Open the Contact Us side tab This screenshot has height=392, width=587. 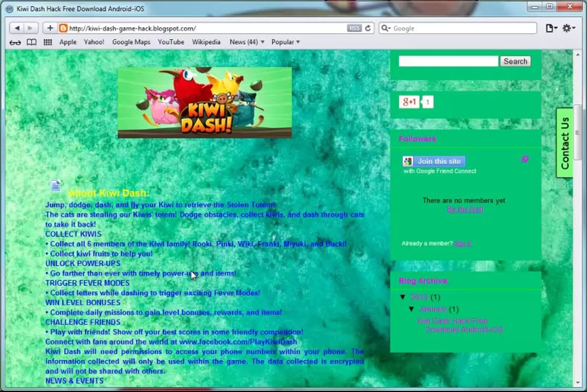565,143
